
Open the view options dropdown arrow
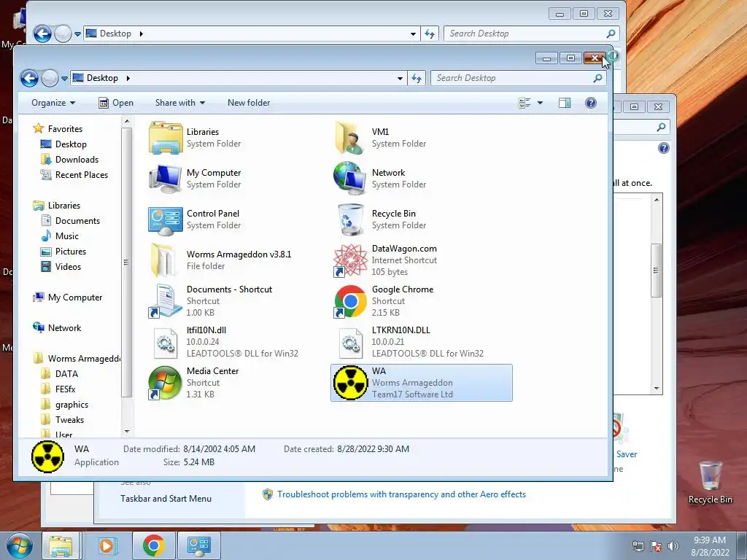540,103
